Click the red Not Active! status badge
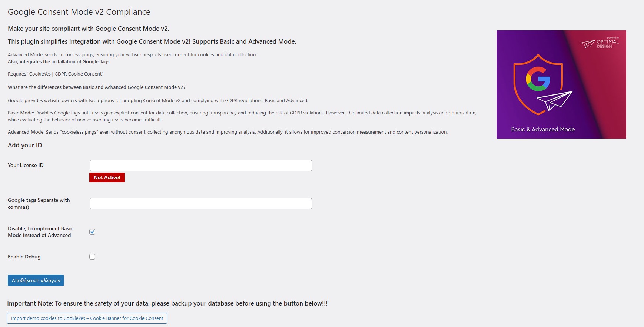The image size is (644, 327). [107, 177]
